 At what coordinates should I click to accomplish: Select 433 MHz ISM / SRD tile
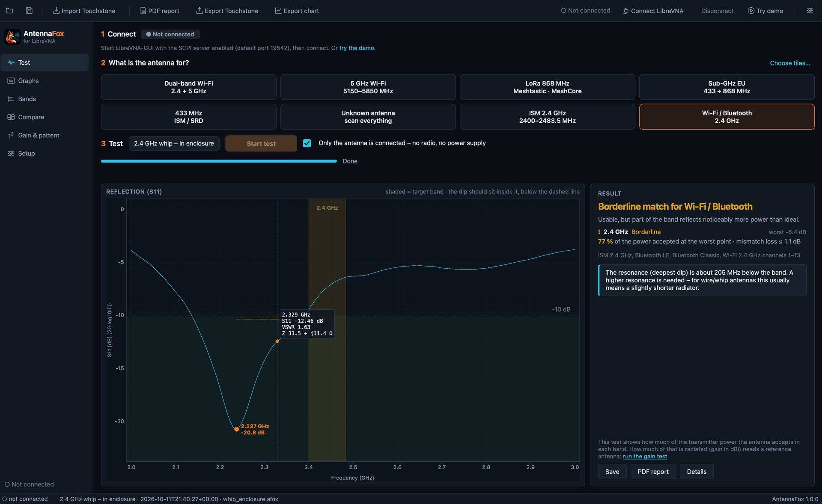pyautogui.click(x=188, y=117)
